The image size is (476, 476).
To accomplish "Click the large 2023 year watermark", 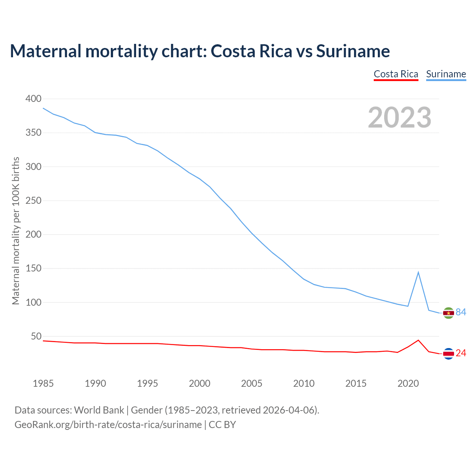I will 399,118.
